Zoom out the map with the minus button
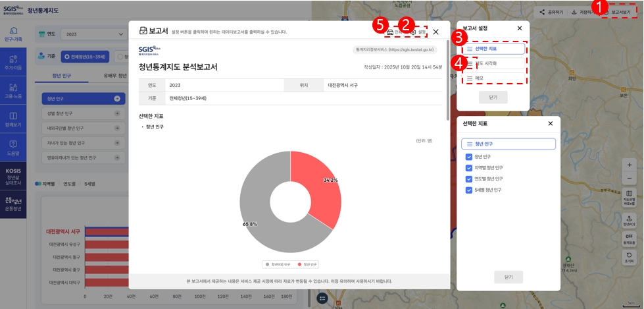Image resolution: width=644 pixels, height=309 pixels. [630, 179]
